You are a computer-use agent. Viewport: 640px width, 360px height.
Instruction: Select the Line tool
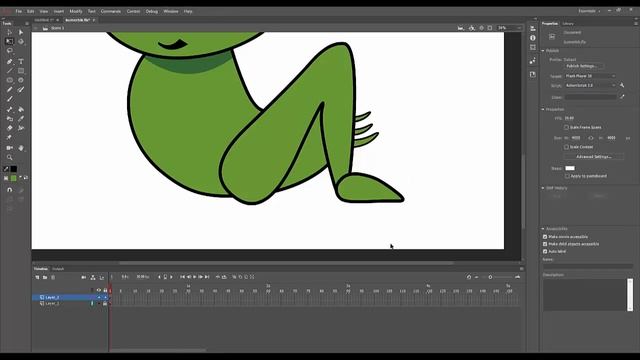[9, 71]
